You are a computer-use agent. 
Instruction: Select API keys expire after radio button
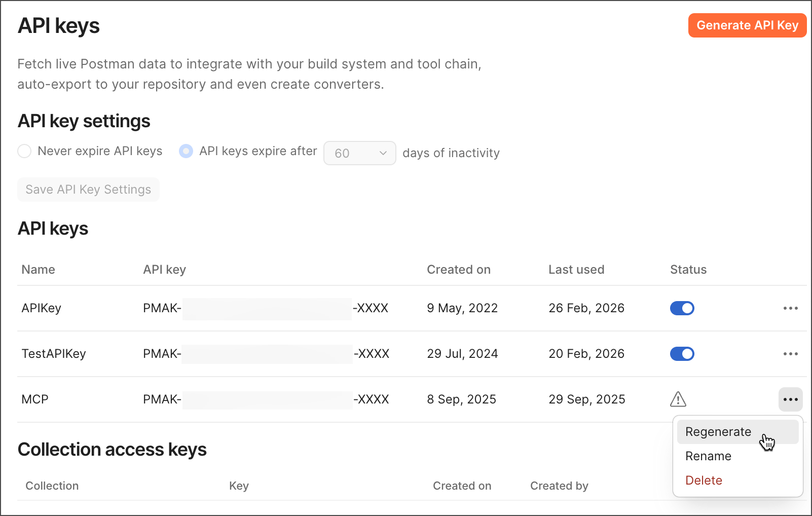pyautogui.click(x=186, y=151)
